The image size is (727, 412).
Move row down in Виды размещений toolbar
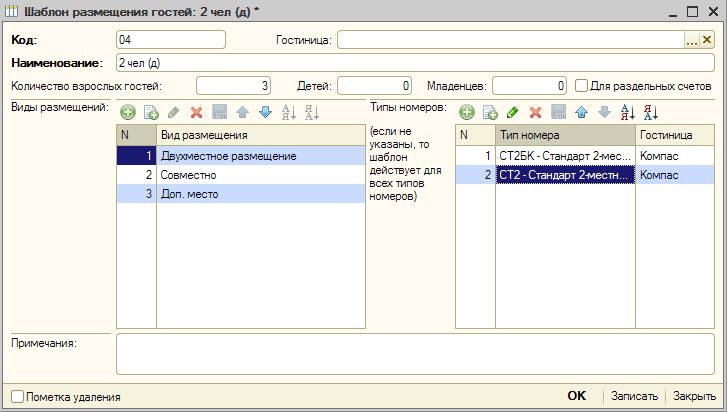tap(265, 112)
